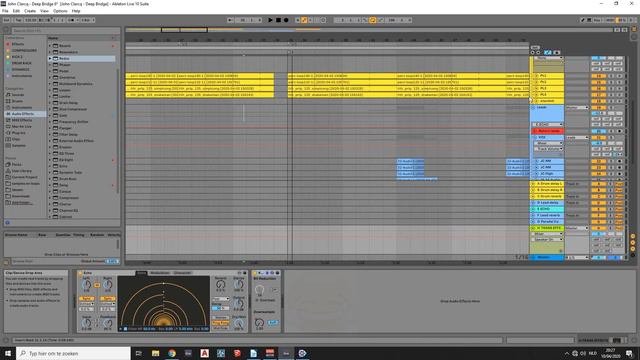
Task: Toggle the Echo device activator
Action: pyautogui.click(x=80, y=273)
